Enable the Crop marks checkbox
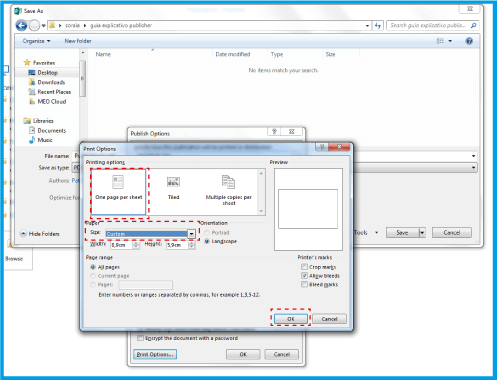The image size is (497, 380). (304, 267)
